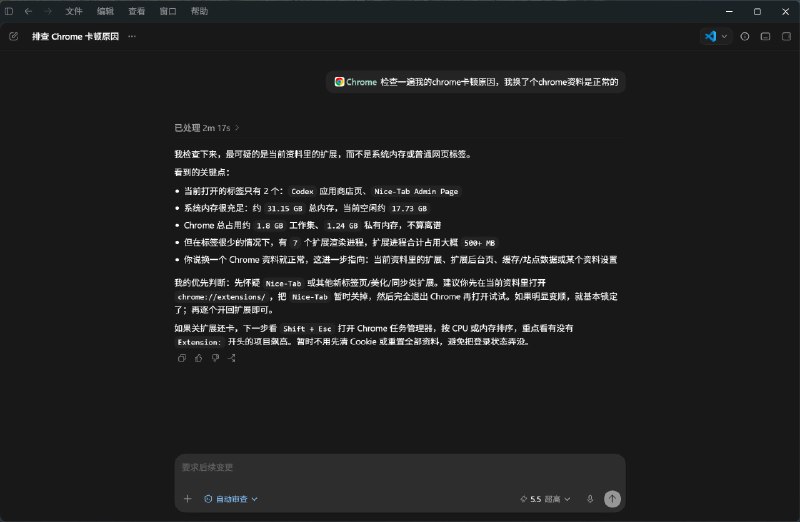The width and height of the screenshot is (800, 522).
Task: Maximize the application window
Action: coord(758,11)
